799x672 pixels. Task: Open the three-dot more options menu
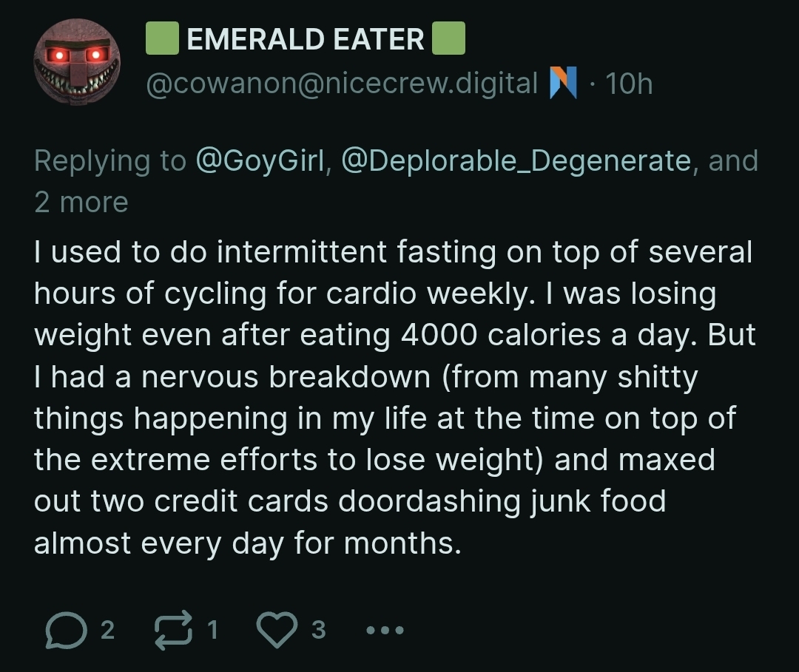385,631
